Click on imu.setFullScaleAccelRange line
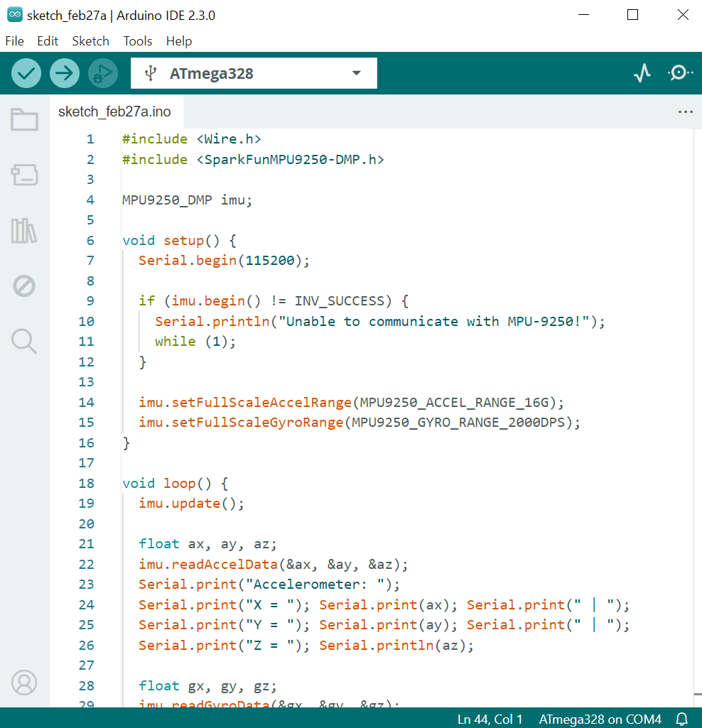 351,402
